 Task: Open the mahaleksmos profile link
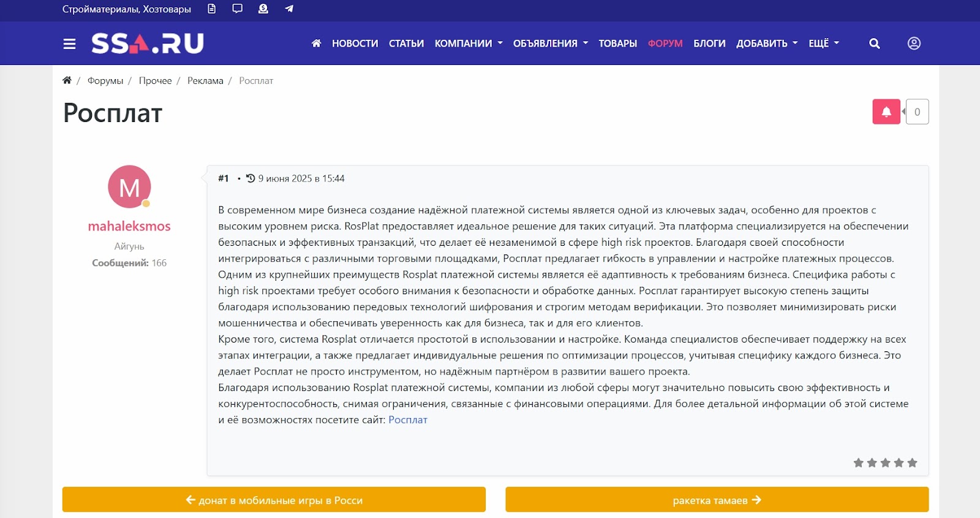pyautogui.click(x=129, y=226)
